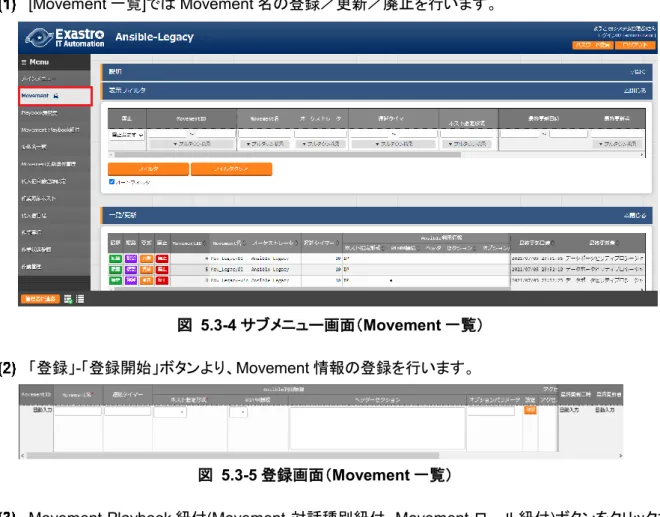Click horizontal scrollbar of registration form
This screenshot has height=517, width=660.
pyautogui.click(x=233, y=456)
